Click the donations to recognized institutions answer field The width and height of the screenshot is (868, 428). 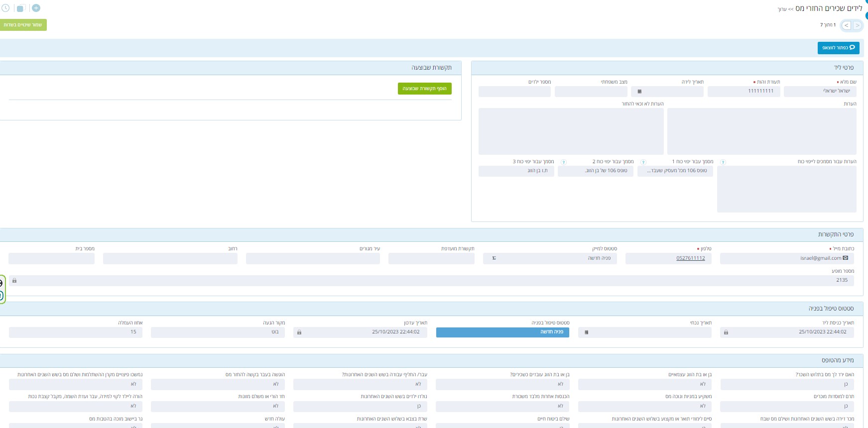pos(787,406)
